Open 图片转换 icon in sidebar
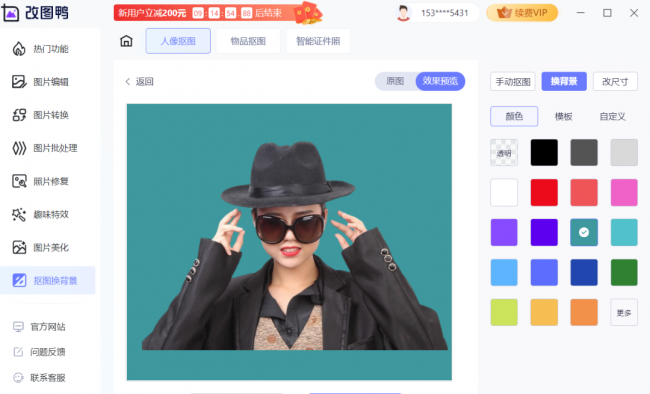The width and height of the screenshot is (650, 394). (19, 115)
